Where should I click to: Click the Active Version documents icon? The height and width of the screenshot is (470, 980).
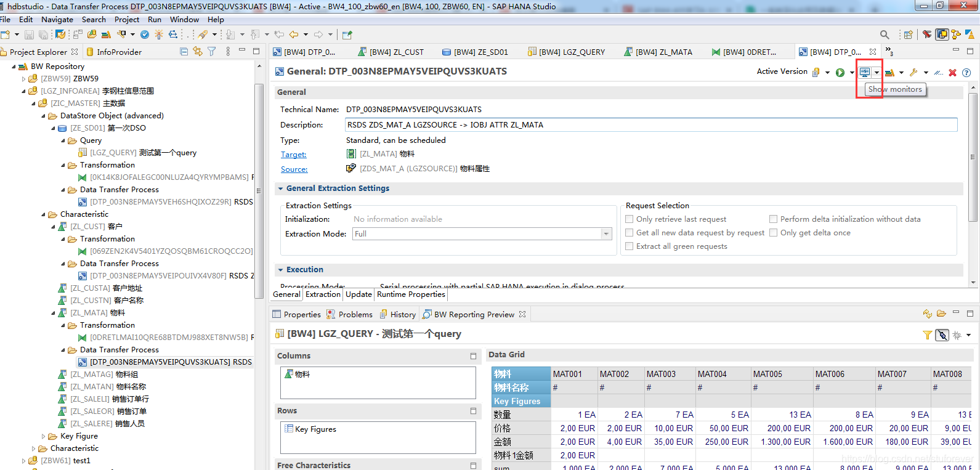tap(816, 73)
